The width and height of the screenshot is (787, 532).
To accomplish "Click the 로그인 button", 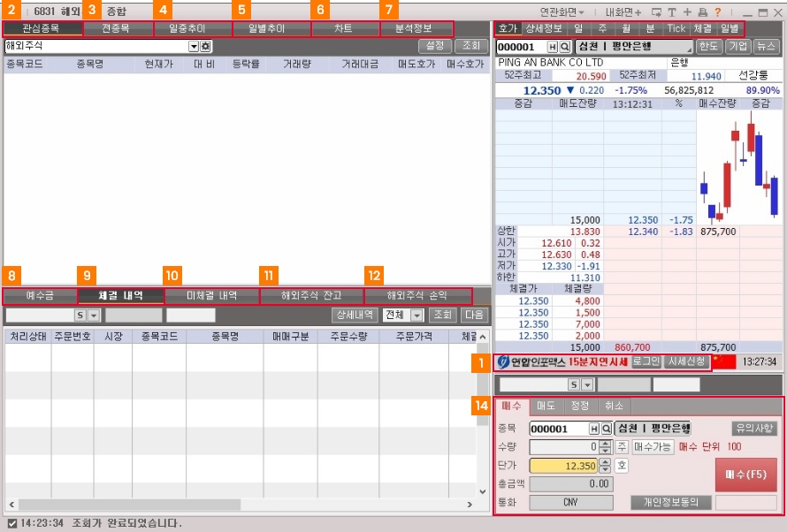I will pos(646,361).
